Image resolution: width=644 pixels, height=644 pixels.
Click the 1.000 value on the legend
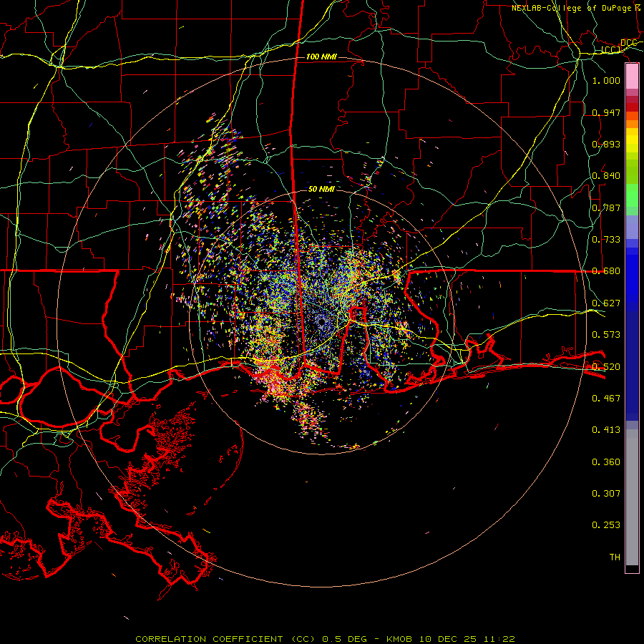(606, 80)
